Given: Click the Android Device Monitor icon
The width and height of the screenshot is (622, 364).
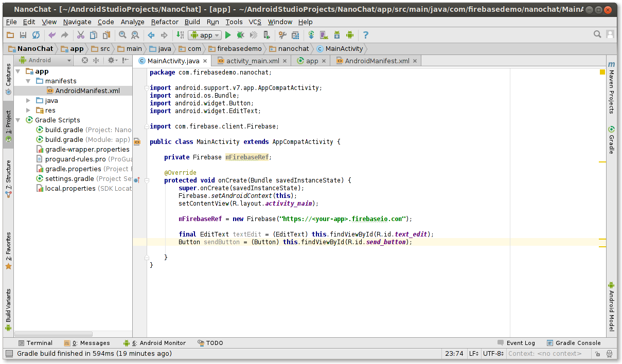Looking at the screenshot, I should click(350, 35).
